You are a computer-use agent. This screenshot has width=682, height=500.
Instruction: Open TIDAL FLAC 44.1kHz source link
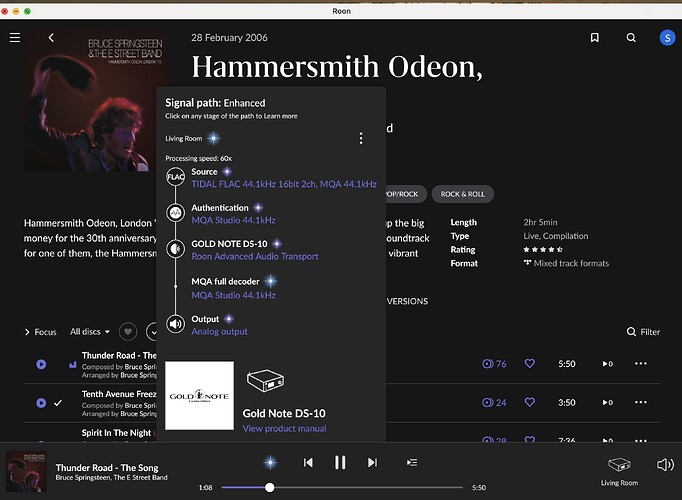point(284,184)
